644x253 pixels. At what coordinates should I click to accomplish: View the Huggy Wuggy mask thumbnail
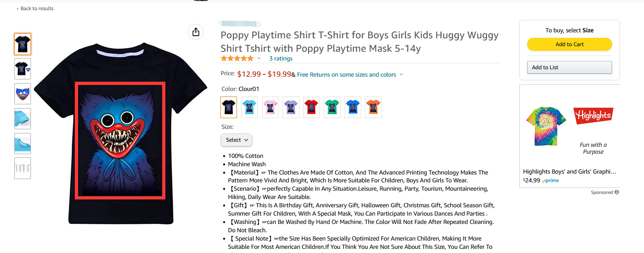click(x=23, y=94)
